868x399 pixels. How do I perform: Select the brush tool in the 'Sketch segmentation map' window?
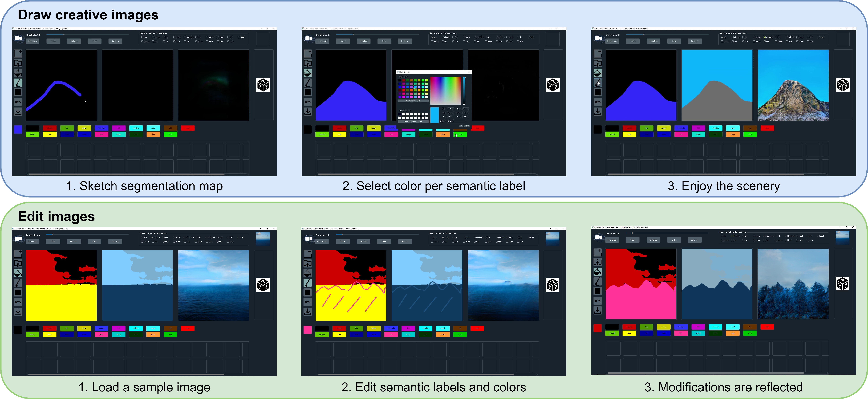pyautogui.click(x=18, y=82)
